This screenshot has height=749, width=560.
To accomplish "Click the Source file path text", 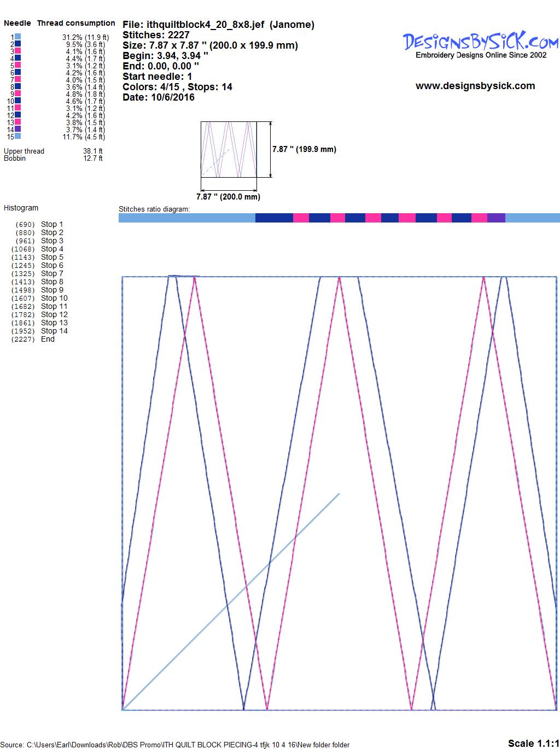I will pyautogui.click(x=175, y=745).
